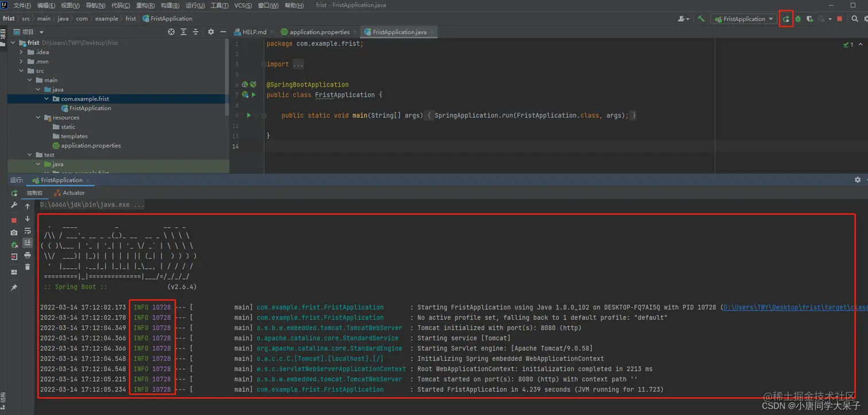The width and height of the screenshot is (868, 415).
Task: Open the profiler run dropdown arrow
Action: (x=830, y=19)
